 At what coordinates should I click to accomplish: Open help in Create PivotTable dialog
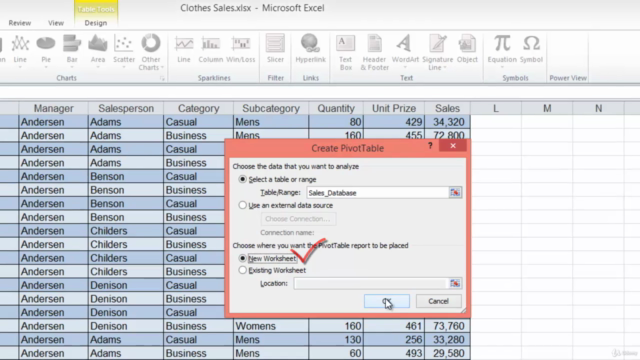point(430,146)
